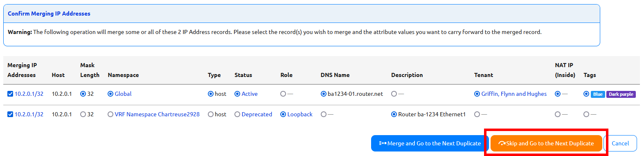
Task: Pick the Deprecated status radio button
Action: 237,114
